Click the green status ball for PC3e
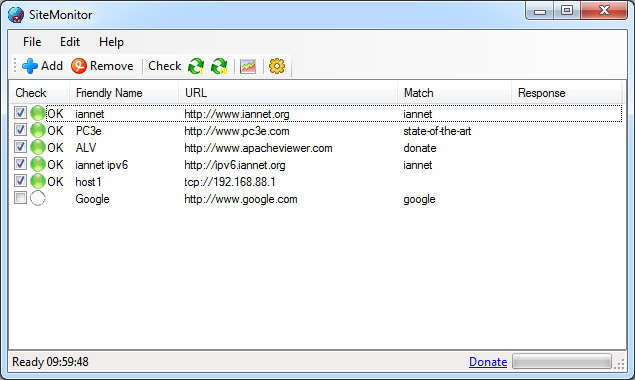 38,130
